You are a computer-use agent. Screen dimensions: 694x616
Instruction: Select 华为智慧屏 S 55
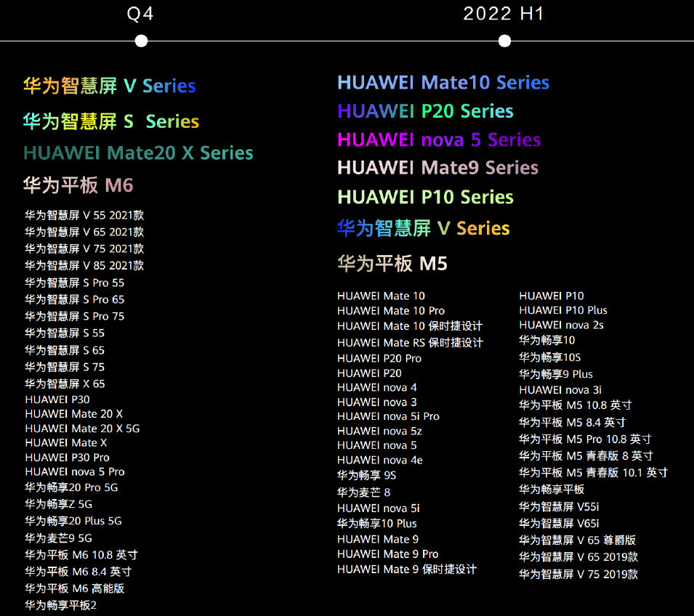pyautogui.click(x=65, y=333)
